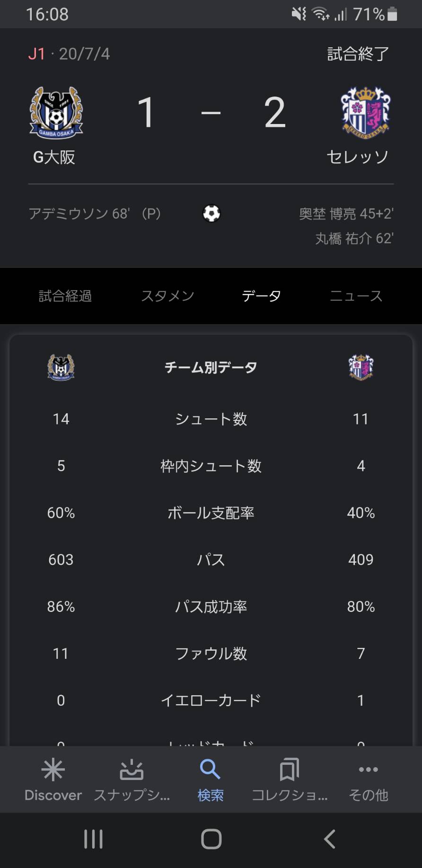
Task: Tap the Cerezo Osaka team crest in header
Action: pyautogui.click(x=365, y=113)
